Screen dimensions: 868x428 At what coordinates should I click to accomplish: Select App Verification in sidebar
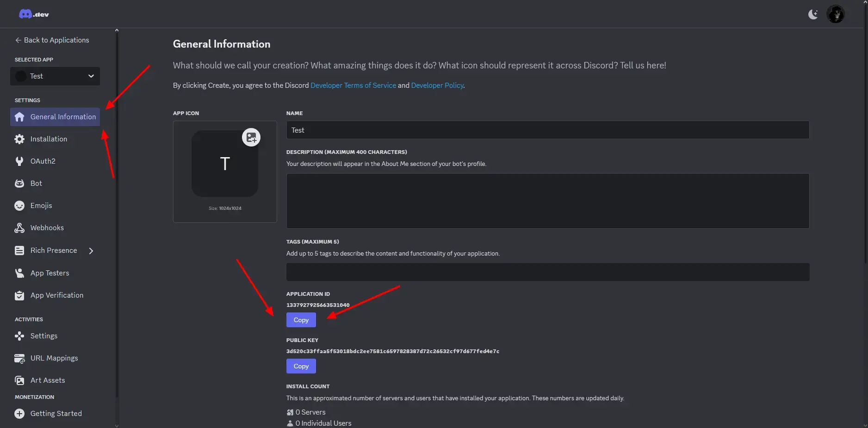pos(56,295)
